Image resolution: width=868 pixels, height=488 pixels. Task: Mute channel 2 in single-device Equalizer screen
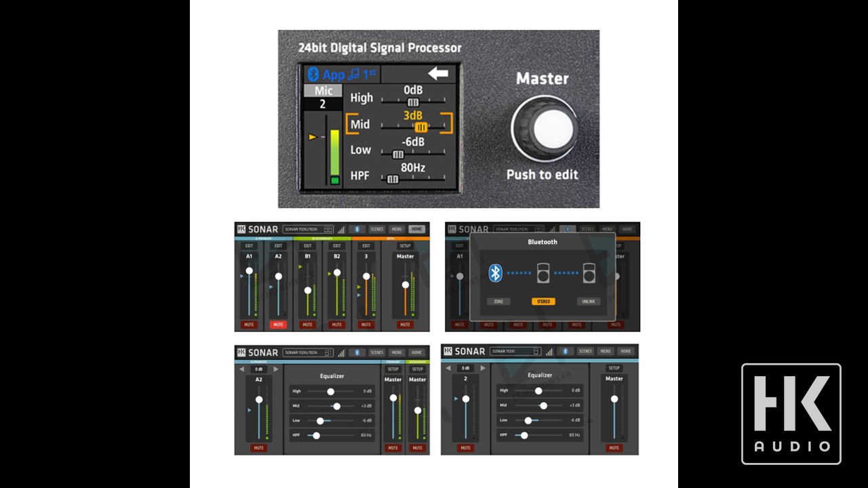(465, 448)
